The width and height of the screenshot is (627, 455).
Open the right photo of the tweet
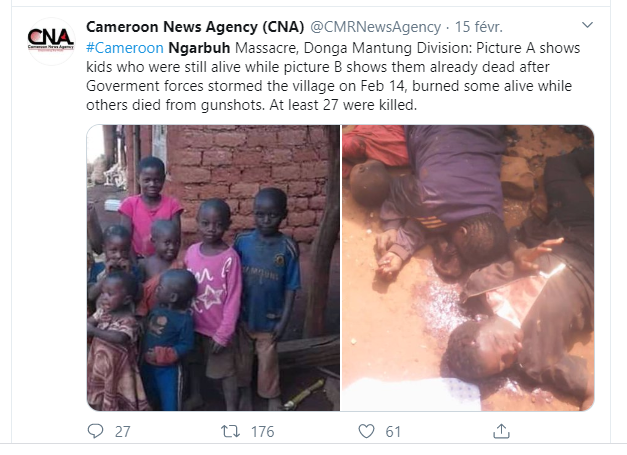468,268
